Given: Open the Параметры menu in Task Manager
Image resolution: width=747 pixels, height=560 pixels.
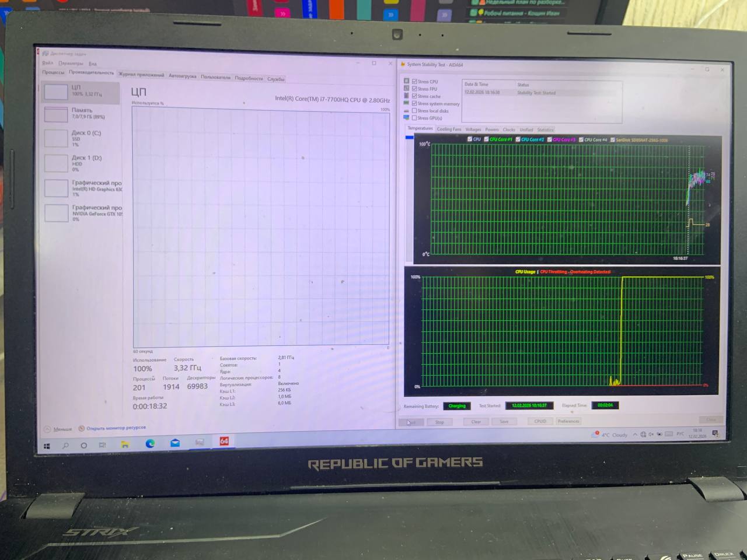Looking at the screenshot, I should pos(71,63).
